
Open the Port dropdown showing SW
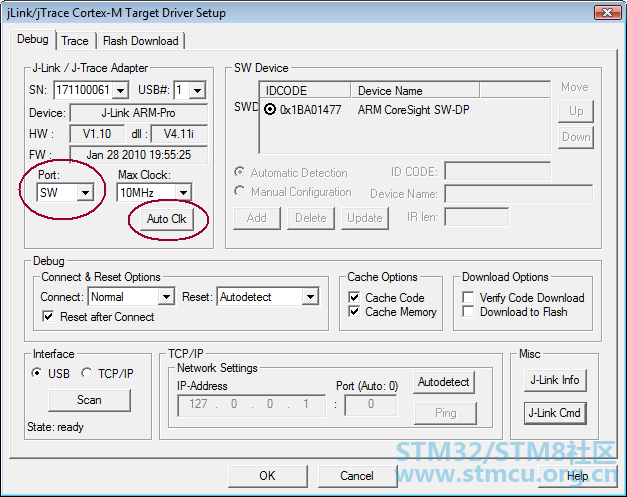[x=85, y=193]
